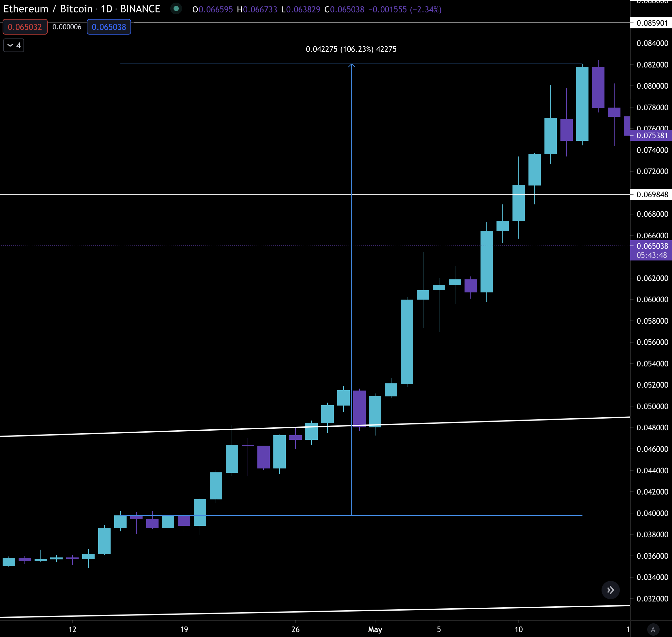Collapse the indicators legend showing 4
Image resolution: width=672 pixels, height=637 pixels.
point(14,45)
